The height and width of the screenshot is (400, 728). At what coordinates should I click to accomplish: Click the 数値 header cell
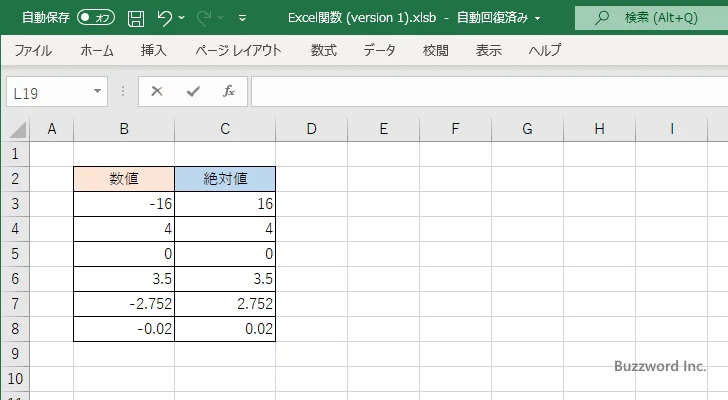pyautogui.click(x=124, y=179)
